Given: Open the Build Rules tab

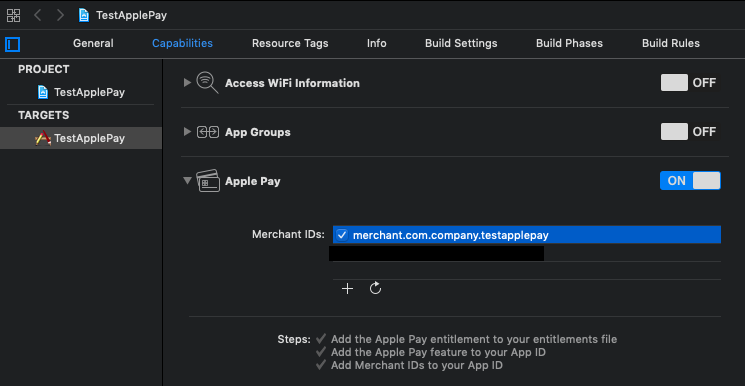Looking at the screenshot, I should point(671,43).
